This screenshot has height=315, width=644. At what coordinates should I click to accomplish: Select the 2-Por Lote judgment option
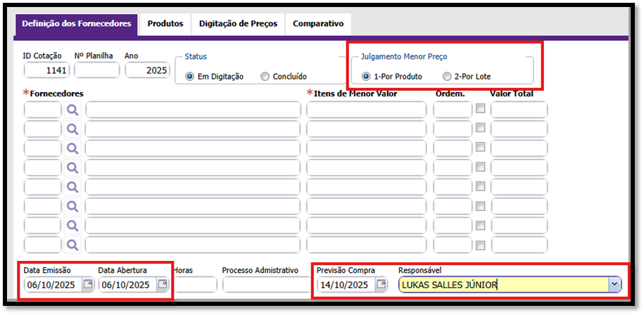coord(447,77)
